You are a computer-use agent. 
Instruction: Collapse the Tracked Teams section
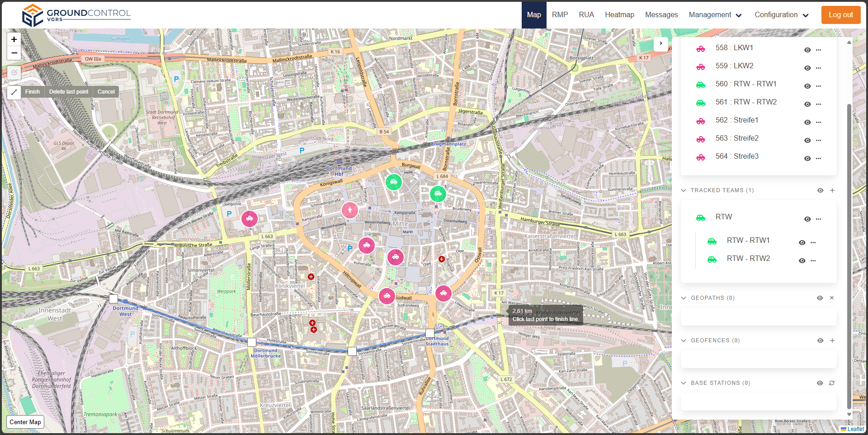(x=684, y=190)
